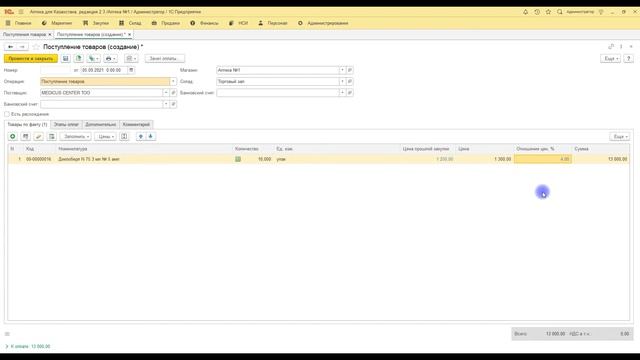Open the Склад record via open icon

(x=349, y=82)
